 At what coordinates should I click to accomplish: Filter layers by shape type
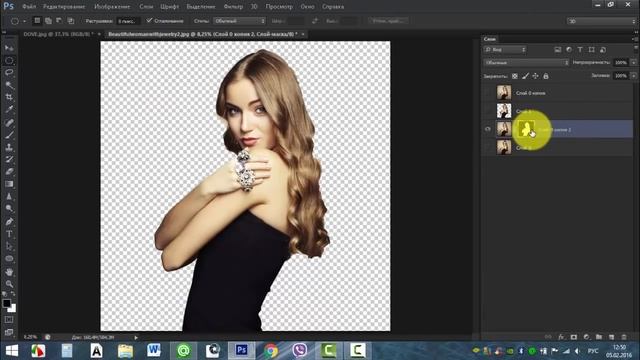click(591, 49)
